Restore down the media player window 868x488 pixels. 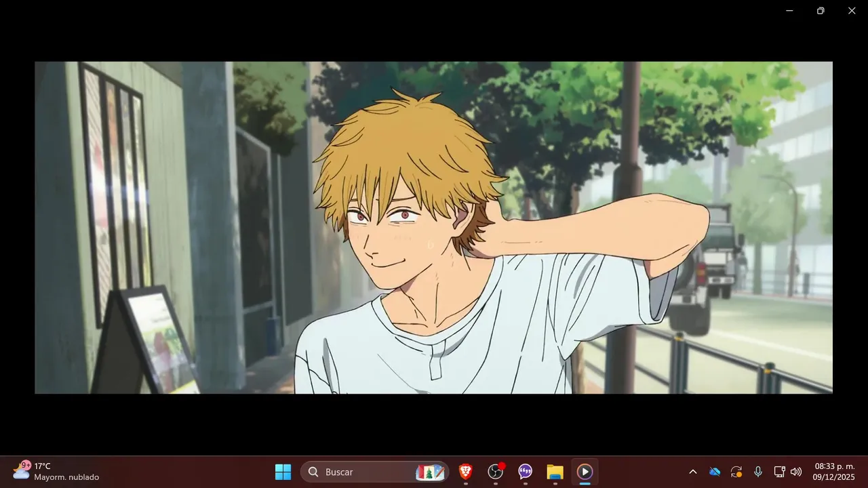821,11
